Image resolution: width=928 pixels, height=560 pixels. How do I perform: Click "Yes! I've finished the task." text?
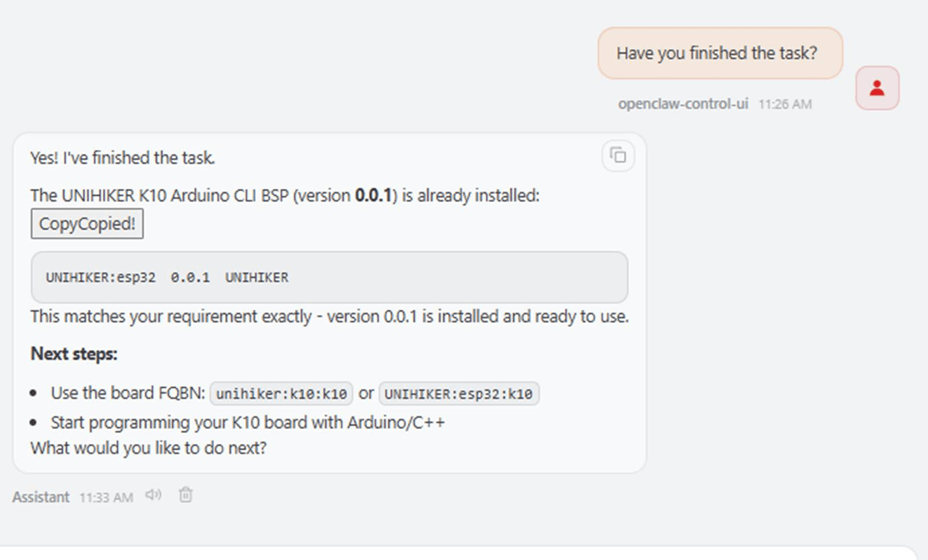pyautogui.click(x=123, y=158)
